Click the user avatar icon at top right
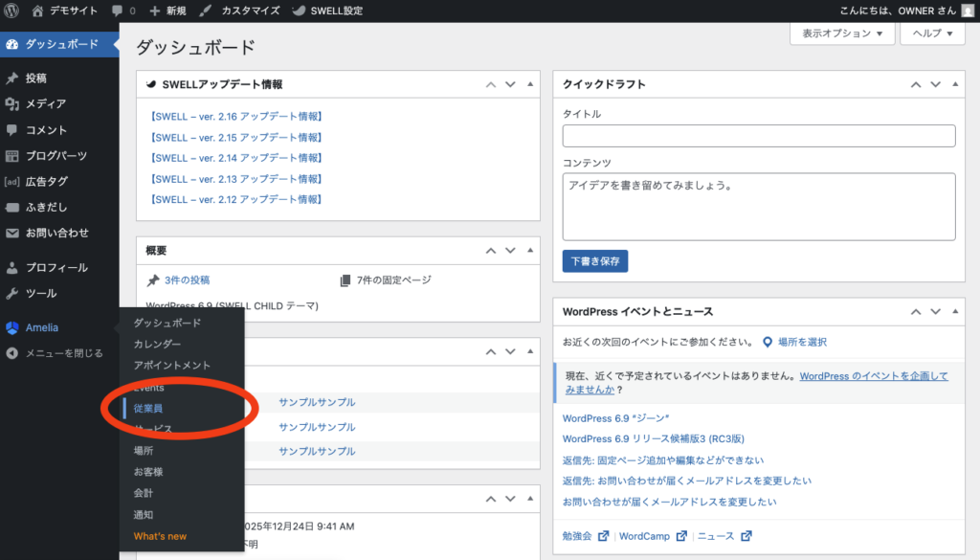The height and width of the screenshot is (560, 980). pyautogui.click(x=968, y=10)
